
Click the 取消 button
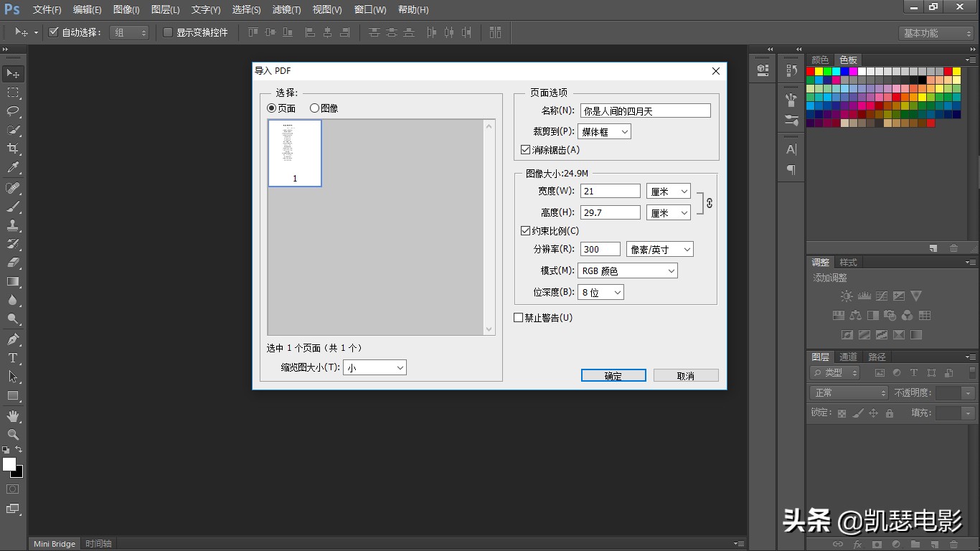(x=686, y=376)
